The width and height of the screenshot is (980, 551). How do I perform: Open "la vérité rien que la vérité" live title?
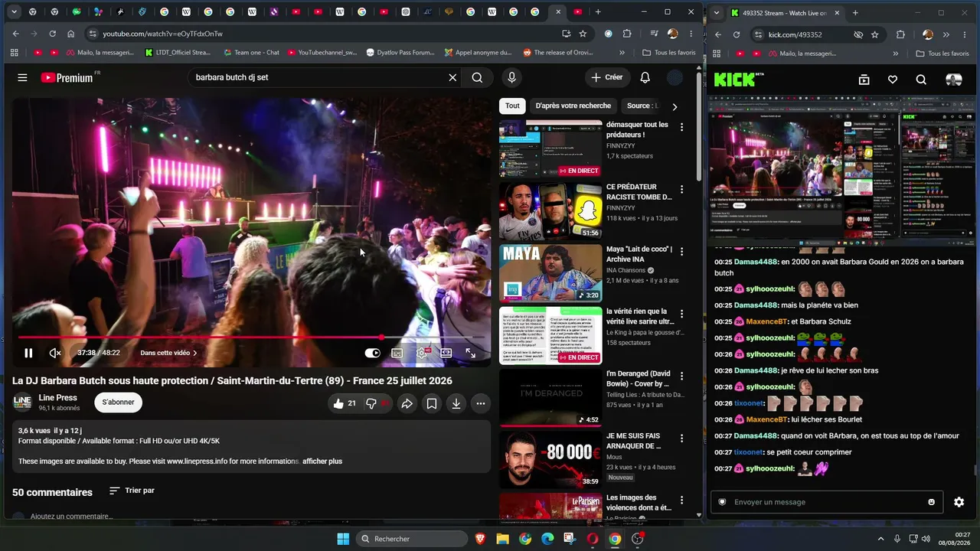pyautogui.click(x=640, y=316)
